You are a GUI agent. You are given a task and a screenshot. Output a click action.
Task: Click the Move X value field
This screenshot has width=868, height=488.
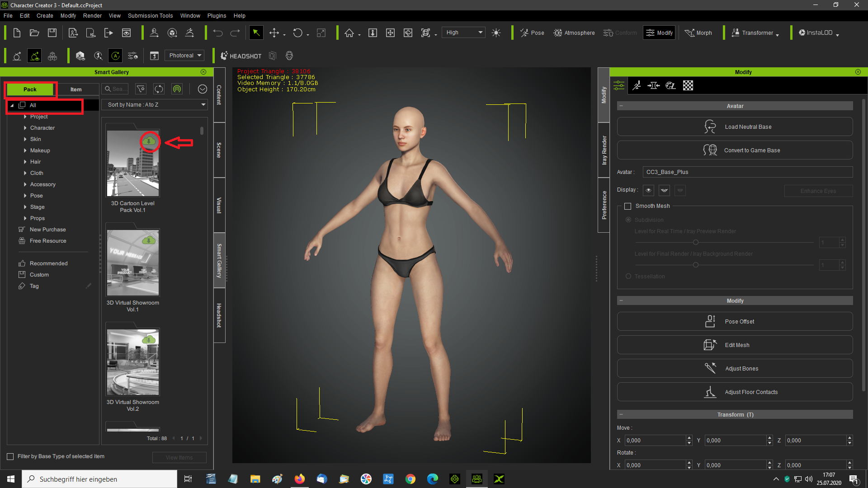tap(656, 441)
